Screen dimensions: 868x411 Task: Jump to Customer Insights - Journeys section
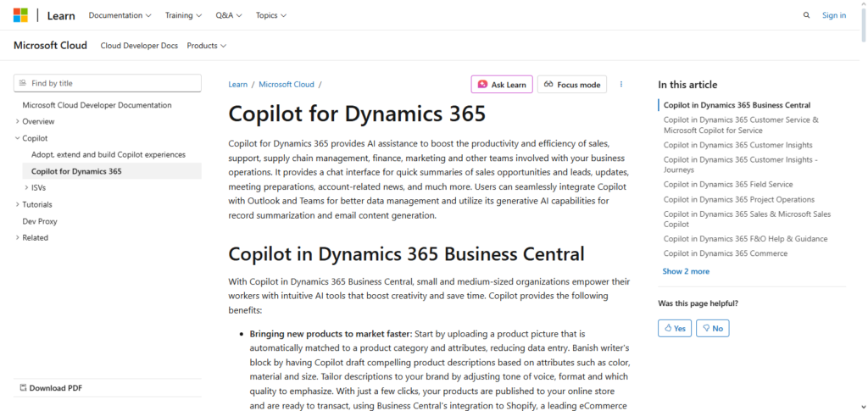tap(741, 165)
